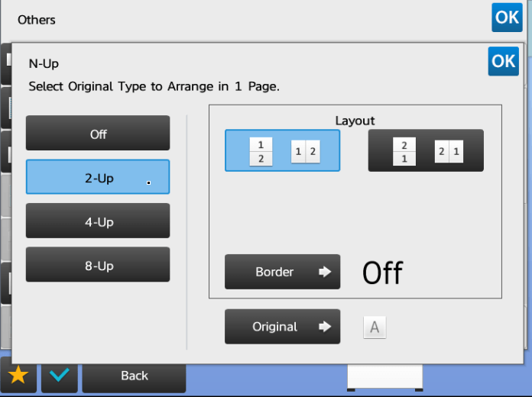The width and height of the screenshot is (532, 397).
Task: Click the arrow on the Border button
Action: [325, 272]
